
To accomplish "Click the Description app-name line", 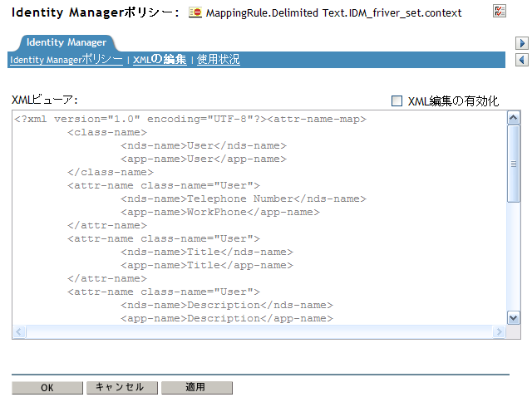I will pos(227,319).
